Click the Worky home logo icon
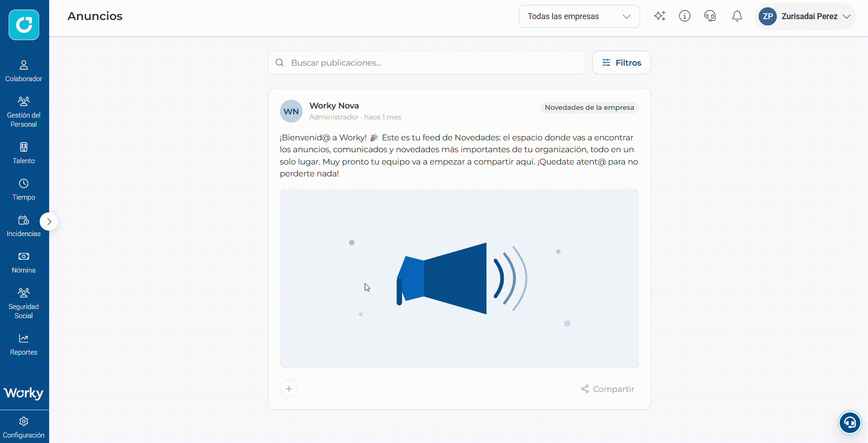The image size is (868, 443). 24,25
